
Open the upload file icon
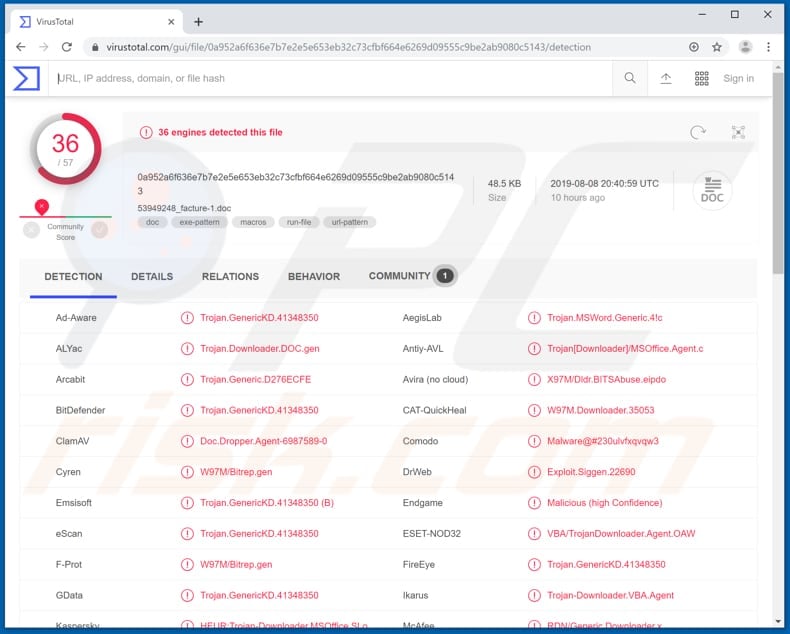pyautogui.click(x=666, y=78)
